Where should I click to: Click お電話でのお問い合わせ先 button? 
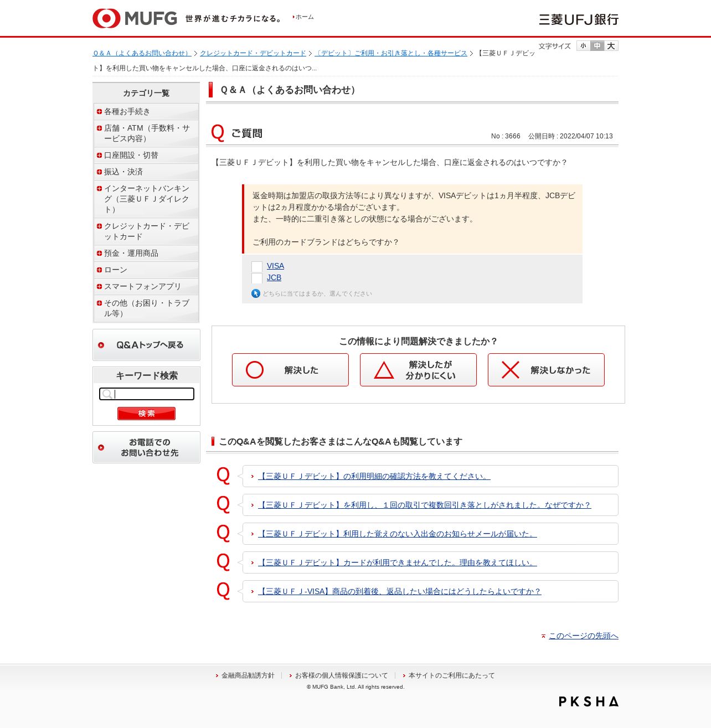pos(146,447)
